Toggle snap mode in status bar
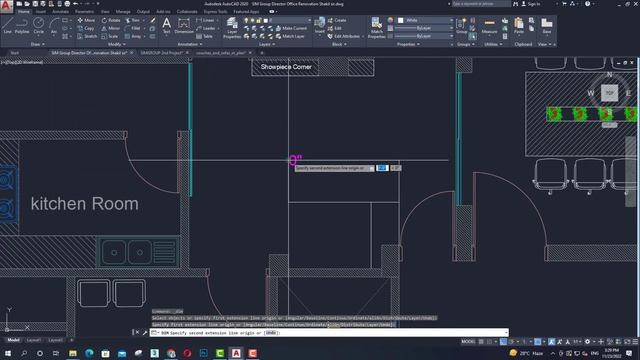This screenshot has height=360, width=640. (489, 342)
